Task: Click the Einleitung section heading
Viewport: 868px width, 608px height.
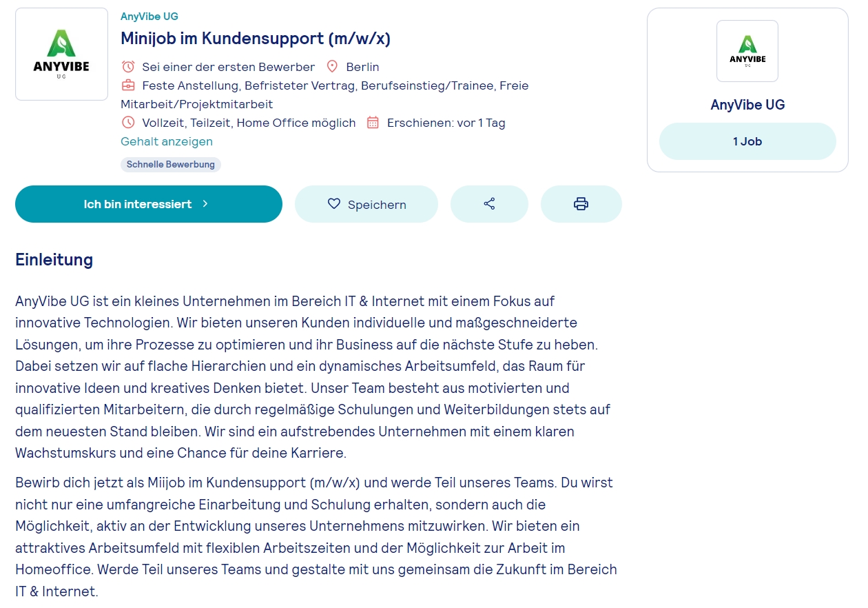Action: point(54,260)
